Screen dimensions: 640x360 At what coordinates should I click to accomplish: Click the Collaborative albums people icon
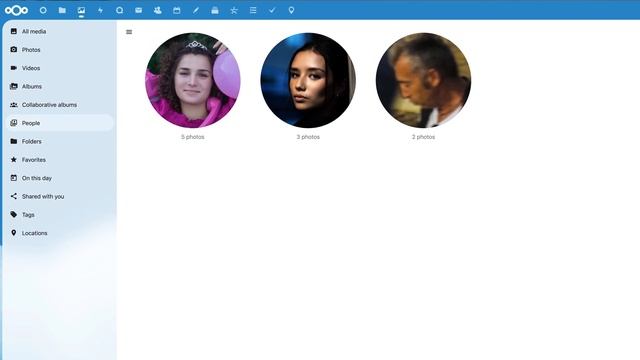(x=14, y=104)
